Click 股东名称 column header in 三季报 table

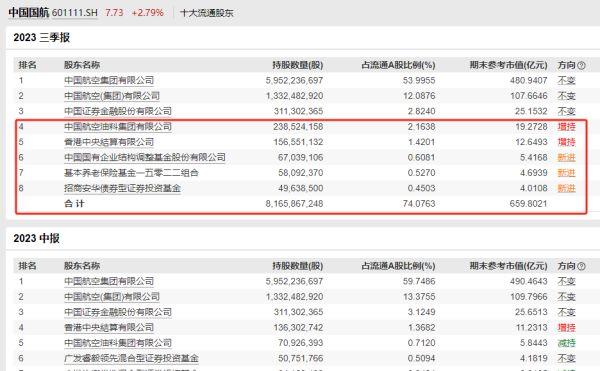tap(82, 65)
